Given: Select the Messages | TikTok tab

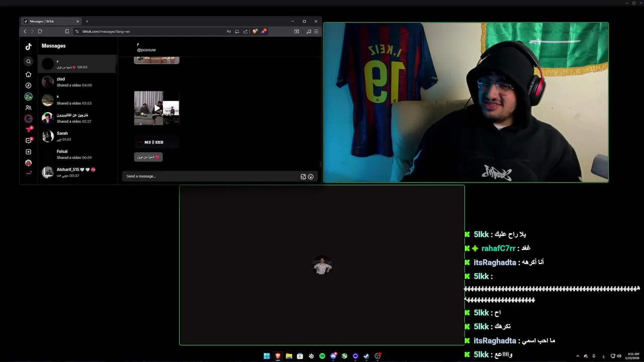Looking at the screenshot, I should pyautogui.click(x=51, y=21).
